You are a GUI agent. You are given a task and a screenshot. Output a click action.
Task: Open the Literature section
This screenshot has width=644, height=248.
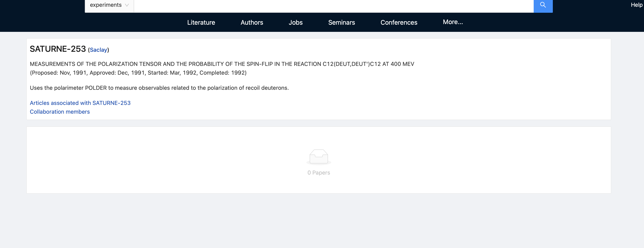[201, 22]
